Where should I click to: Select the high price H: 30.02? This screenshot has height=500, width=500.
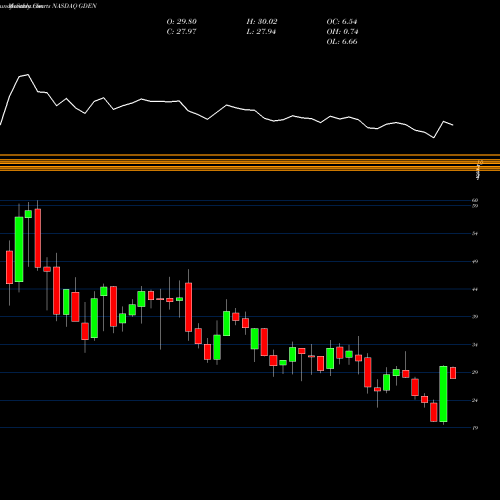pyautogui.click(x=262, y=22)
